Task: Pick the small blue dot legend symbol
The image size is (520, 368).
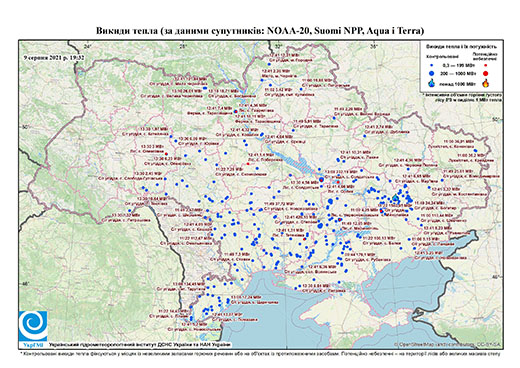Action: 431,66
